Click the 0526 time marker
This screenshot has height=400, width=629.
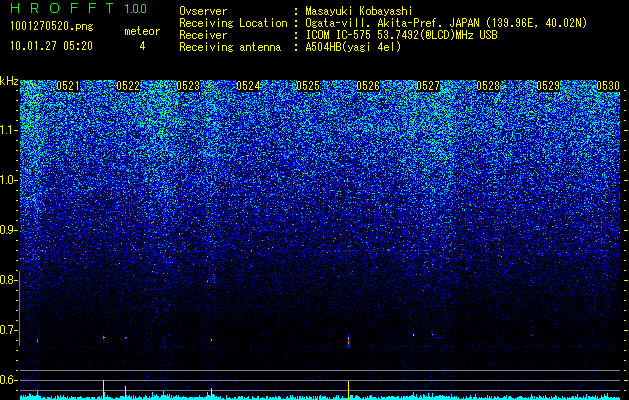(x=368, y=86)
